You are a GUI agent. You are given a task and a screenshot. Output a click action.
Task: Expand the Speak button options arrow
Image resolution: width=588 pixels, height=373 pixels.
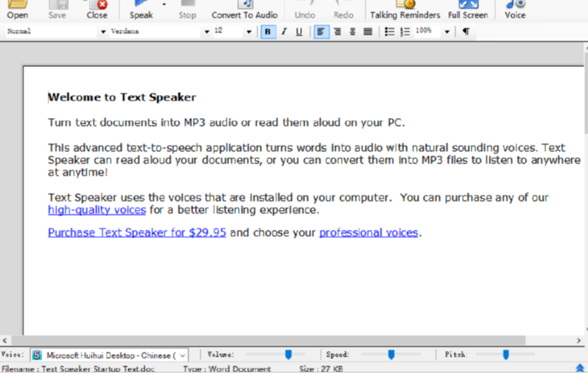point(164,5)
